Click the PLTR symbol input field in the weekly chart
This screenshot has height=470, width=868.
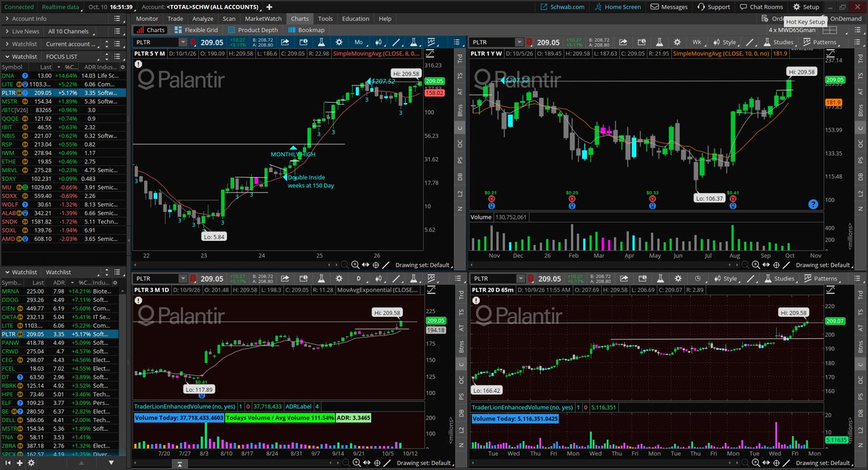(493, 43)
